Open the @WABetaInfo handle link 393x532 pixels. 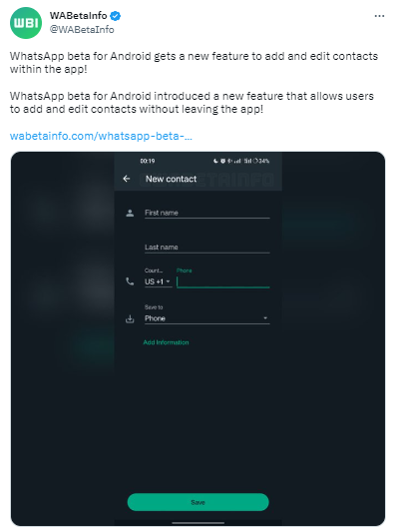coord(82,30)
